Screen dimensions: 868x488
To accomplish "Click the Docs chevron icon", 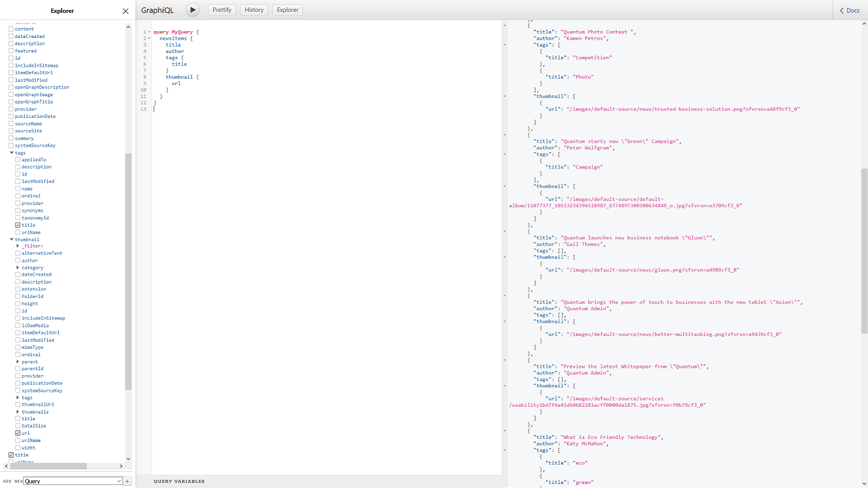I will pos(842,10).
